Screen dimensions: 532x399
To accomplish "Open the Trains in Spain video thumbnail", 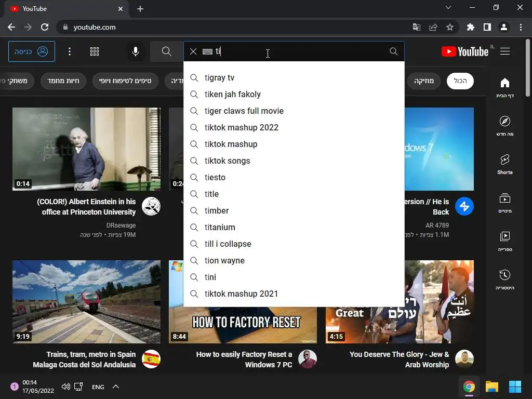I will tap(87, 302).
